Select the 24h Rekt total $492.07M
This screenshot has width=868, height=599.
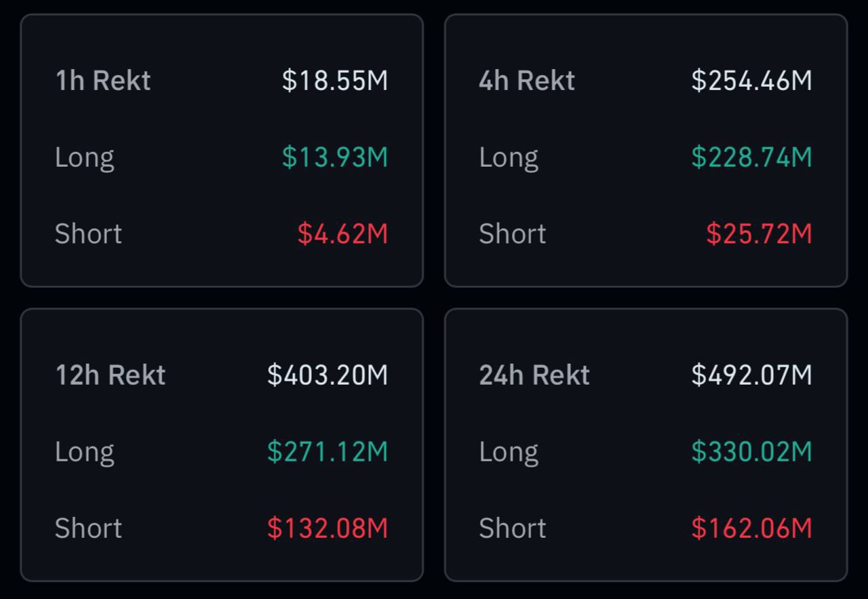[x=751, y=375]
